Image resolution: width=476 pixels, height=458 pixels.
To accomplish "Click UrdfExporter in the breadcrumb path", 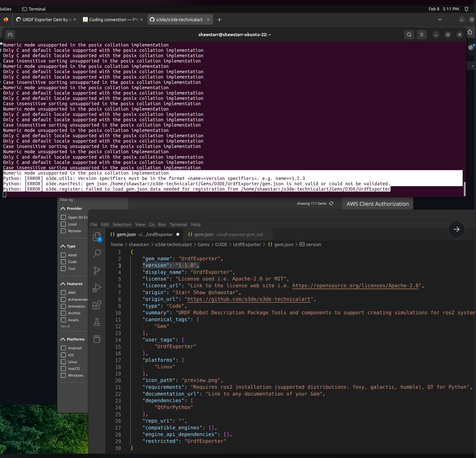I will [247, 245].
